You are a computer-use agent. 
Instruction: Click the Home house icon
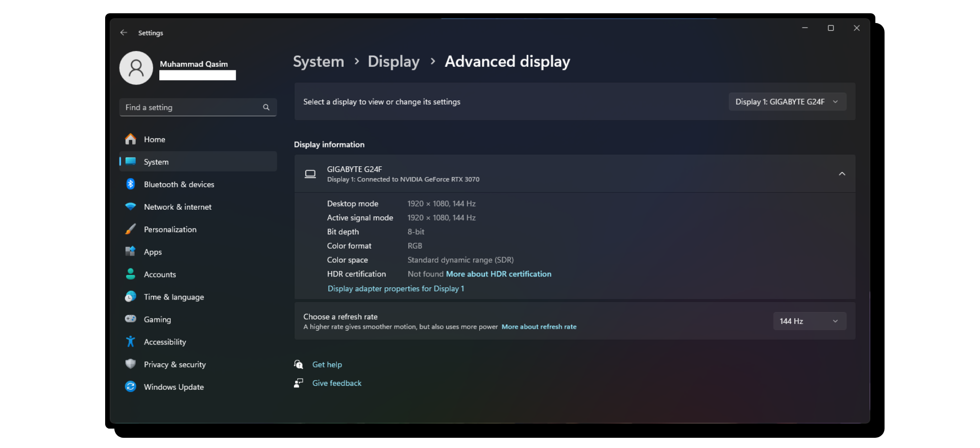coord(131,139)
